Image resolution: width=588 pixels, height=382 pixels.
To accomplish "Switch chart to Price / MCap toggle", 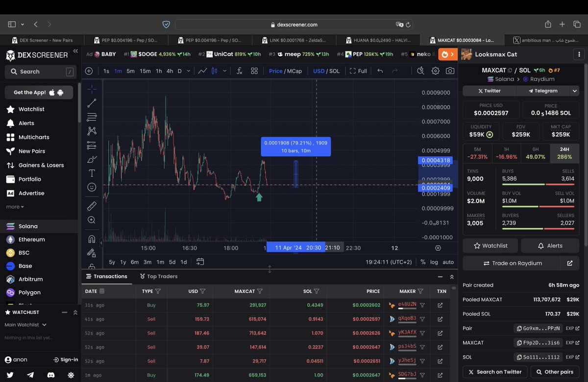I will point(286,71).
